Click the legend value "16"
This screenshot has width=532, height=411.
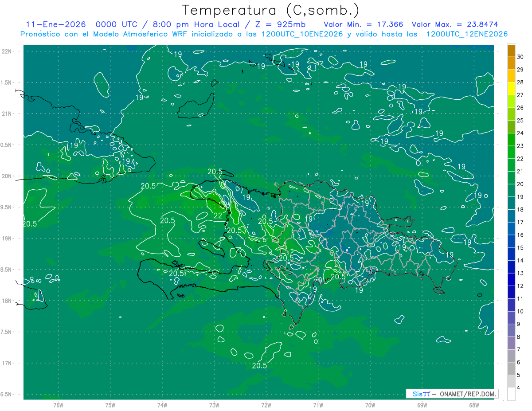(x=520, y=235)
